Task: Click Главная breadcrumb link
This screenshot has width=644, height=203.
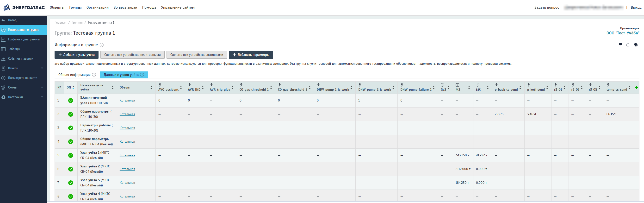Action: click(61, 23)
